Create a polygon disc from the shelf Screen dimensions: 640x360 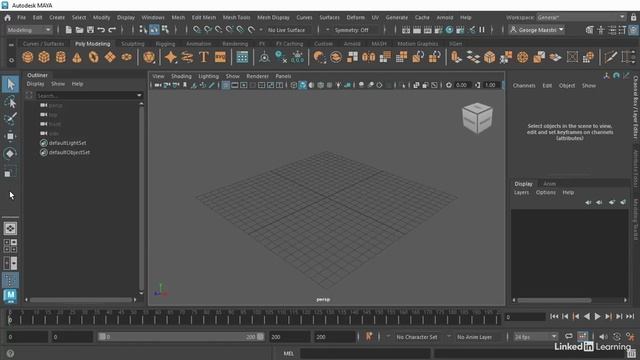pos(127,57)
